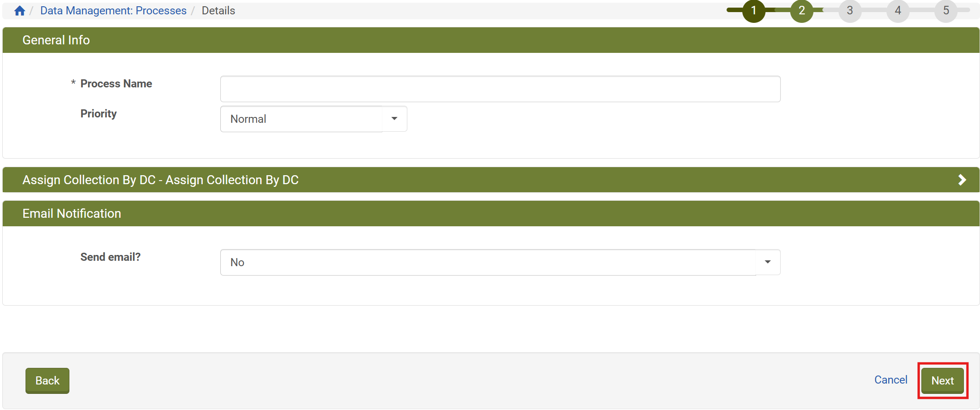
Task: Open the Priority combo box showing Normal
Action: [x=301, y=119]
